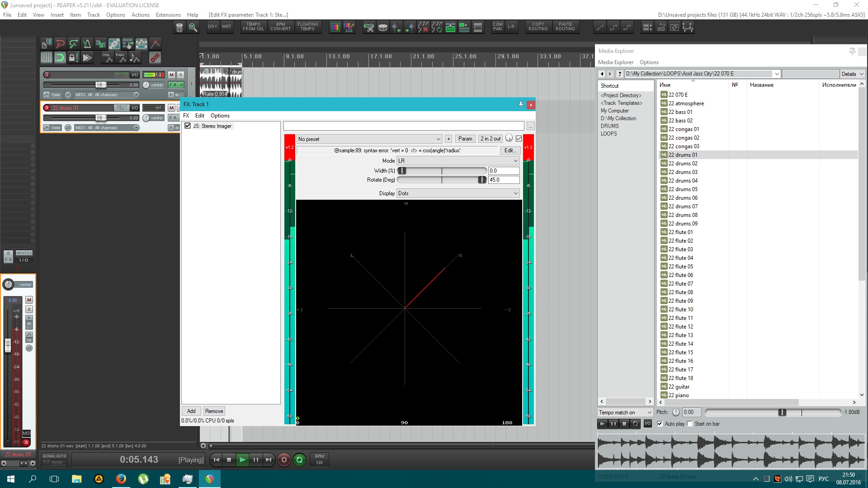This screenshot has height=488, width=868.
Task: Disable Auto play in Media Explorer
Action: tap(660, 424)
